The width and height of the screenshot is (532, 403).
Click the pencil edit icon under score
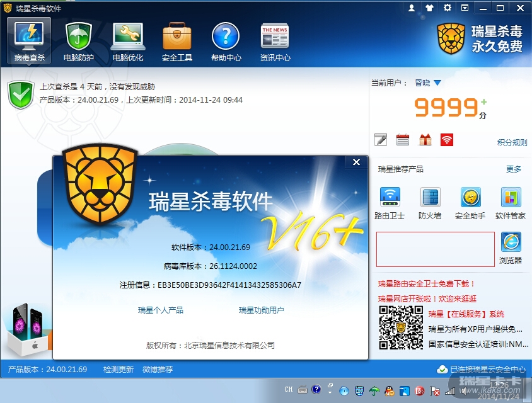coord(381,140)
